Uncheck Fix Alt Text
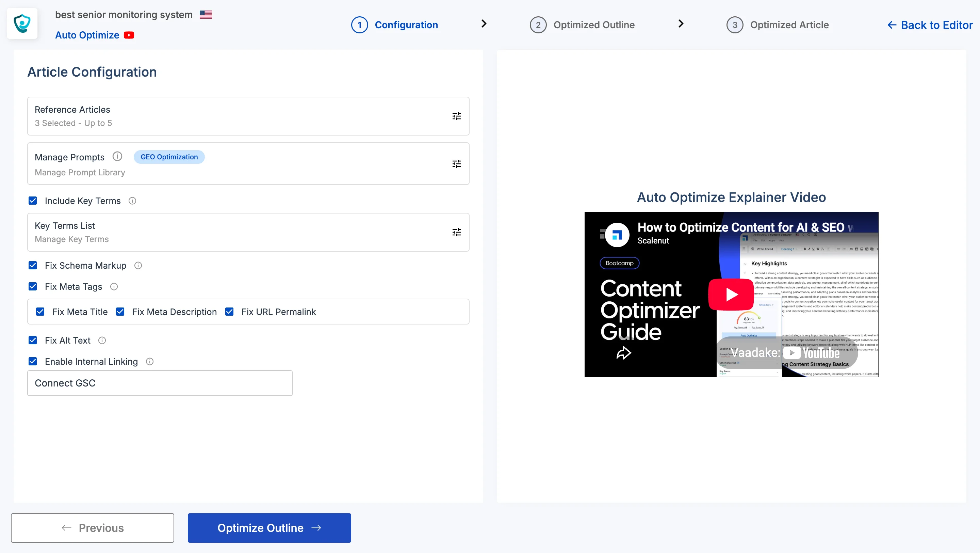The width and height of the screenshot is (980, 553). [33, 340]
